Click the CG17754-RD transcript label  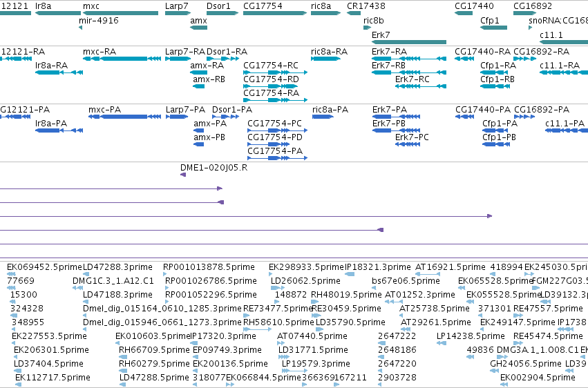tap(271, 79)
